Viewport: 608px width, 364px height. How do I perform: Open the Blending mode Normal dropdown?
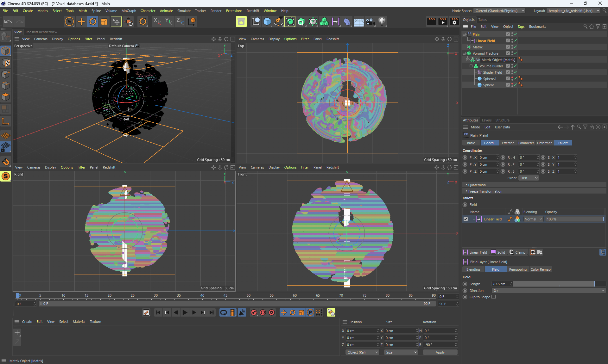pos(533,219)
